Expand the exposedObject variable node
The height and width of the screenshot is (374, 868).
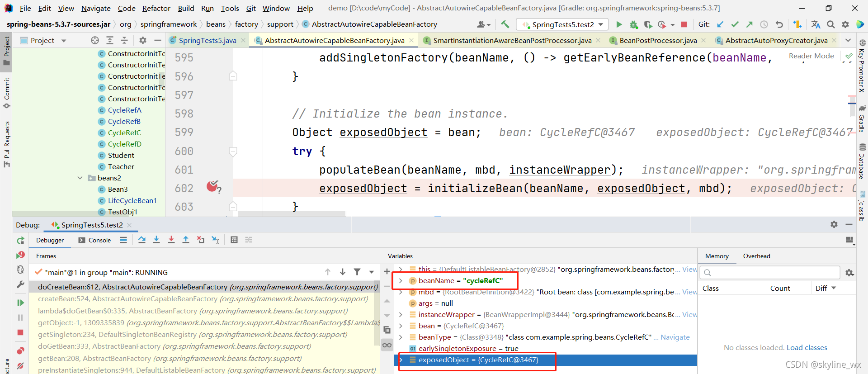tap(401, 360)
